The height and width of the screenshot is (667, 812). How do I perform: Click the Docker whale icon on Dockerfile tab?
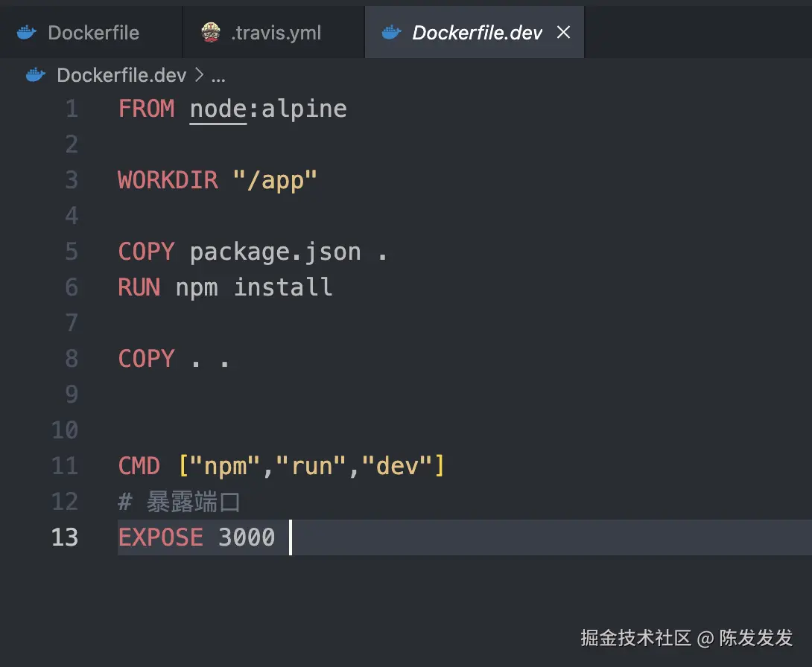click(27, 33)
